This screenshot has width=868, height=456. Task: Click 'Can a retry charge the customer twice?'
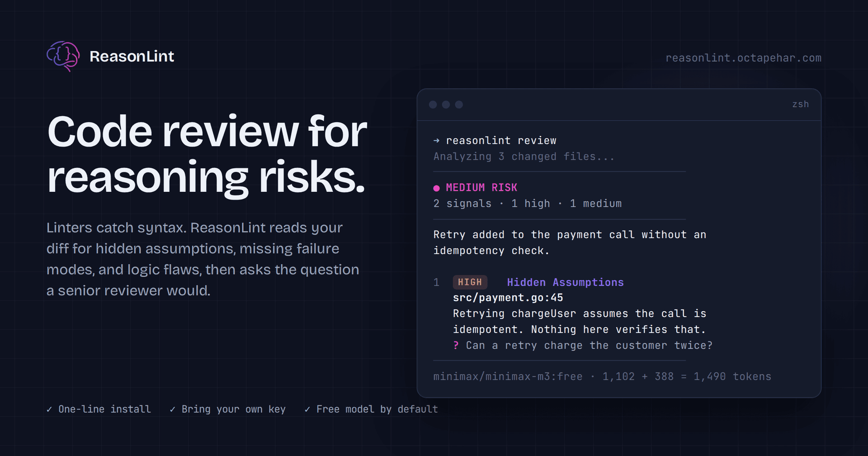coord(589,346)
